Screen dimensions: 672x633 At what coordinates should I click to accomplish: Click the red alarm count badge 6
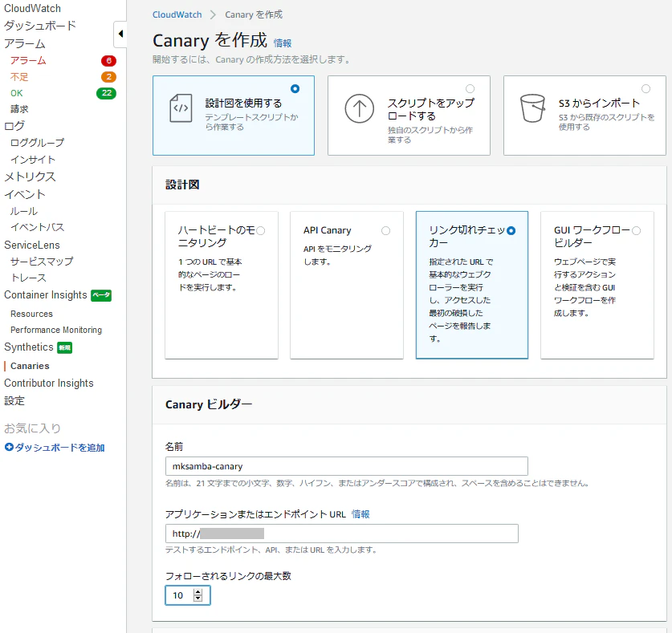pyautogui.click(x=108, y=61)
